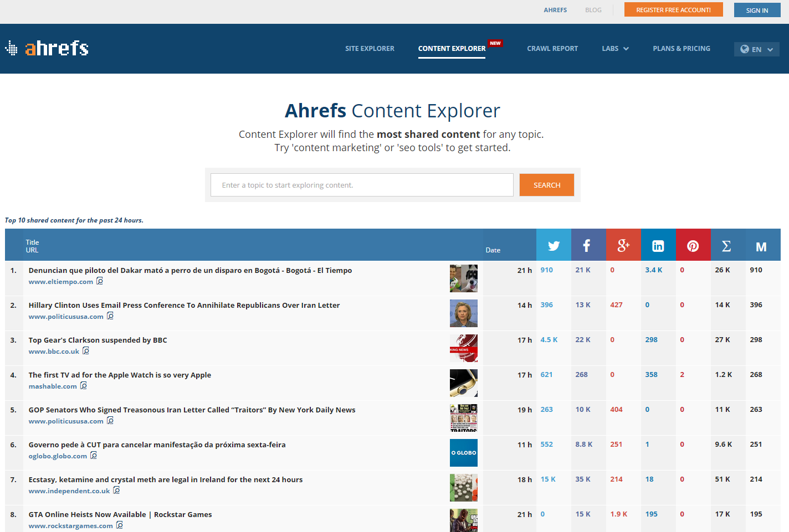Click magnifier icon next to mashable.com

coord(84,386)
